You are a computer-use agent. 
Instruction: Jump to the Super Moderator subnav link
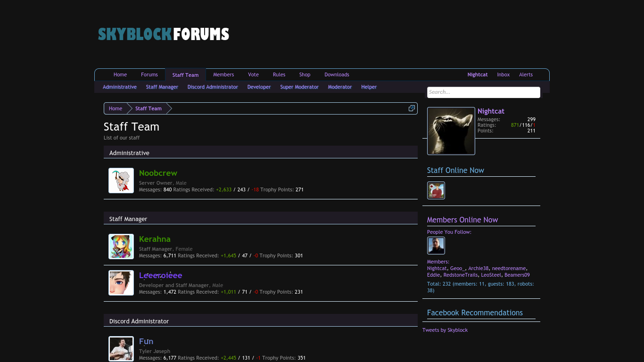click(x=299, y=87)
